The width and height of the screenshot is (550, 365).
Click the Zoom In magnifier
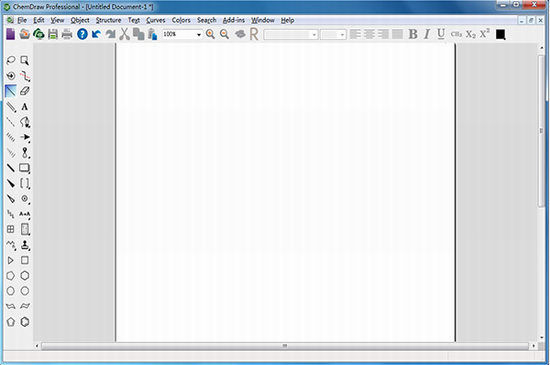point(210,34)
